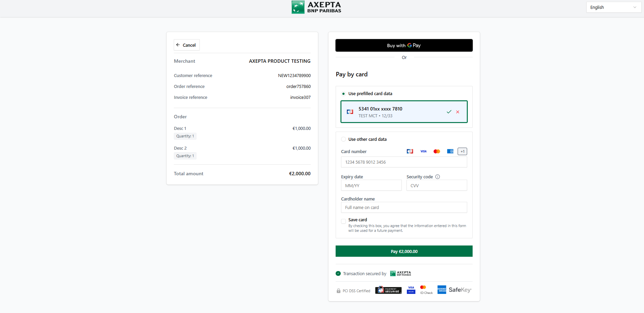Screen dimensions: 644x313
Task: Check the Save card checkbox
Action: (x=343, y=221)
